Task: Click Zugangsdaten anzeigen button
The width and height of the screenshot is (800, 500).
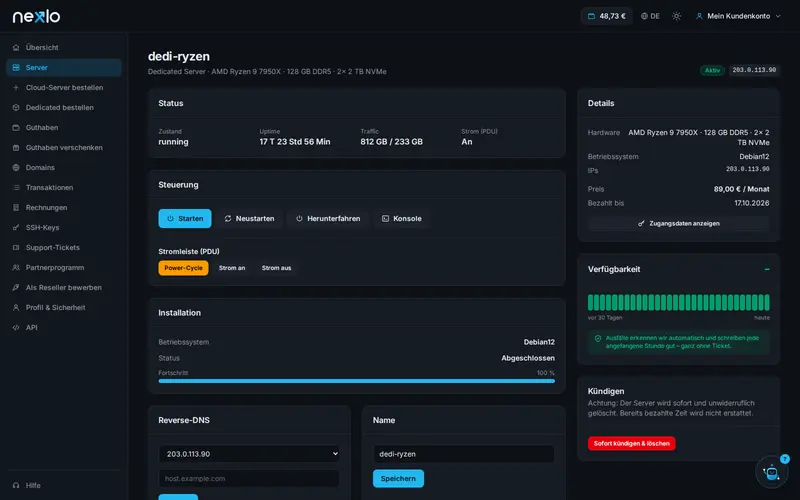Action: (x=679, y=223)
